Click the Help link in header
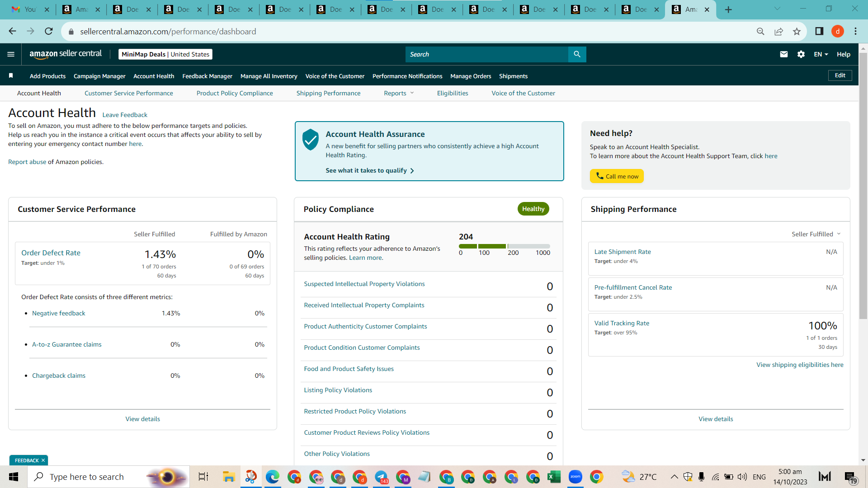Image resolution: width=868 pixels, height=488 pixels. point(843,54)
